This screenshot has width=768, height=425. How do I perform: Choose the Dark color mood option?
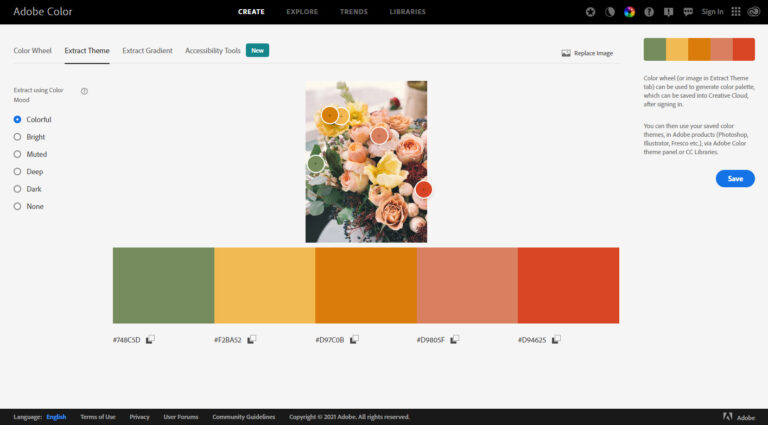17,189
